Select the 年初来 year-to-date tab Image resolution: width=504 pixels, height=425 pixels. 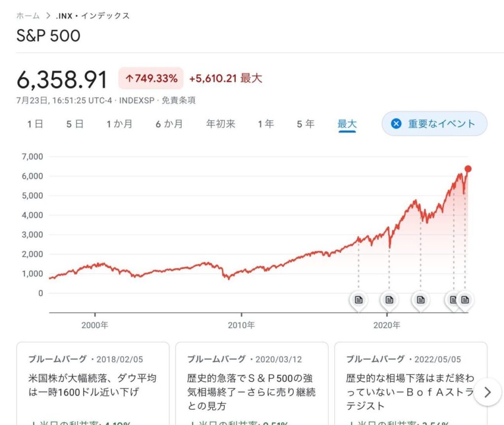pos(221,124)
